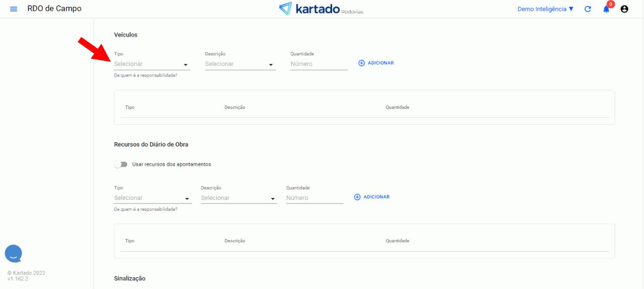The image size is (644, 289).
Task: Open the Demo Inteligência company selector
Action: click(545, 9)
